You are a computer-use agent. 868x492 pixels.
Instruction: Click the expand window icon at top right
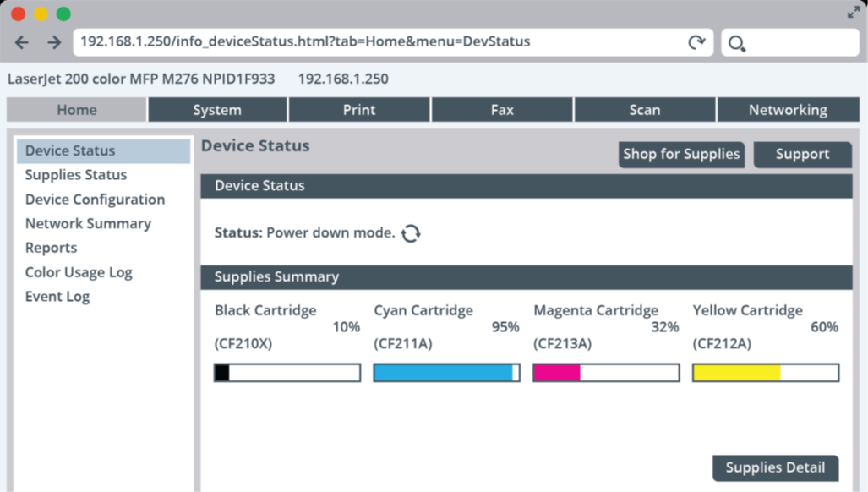coord(853,12)
